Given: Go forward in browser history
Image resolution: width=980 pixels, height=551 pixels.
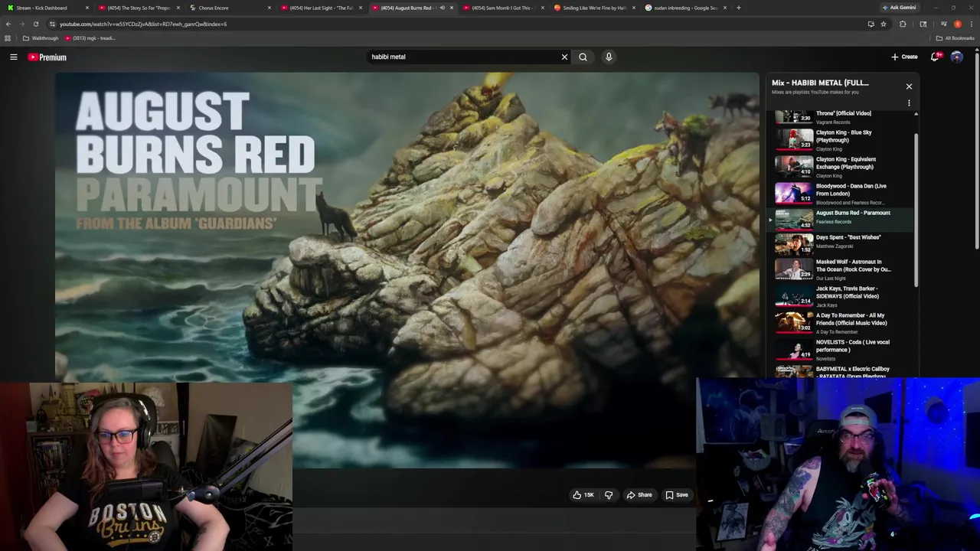Looking at the screenshot, I should point(21,24).
